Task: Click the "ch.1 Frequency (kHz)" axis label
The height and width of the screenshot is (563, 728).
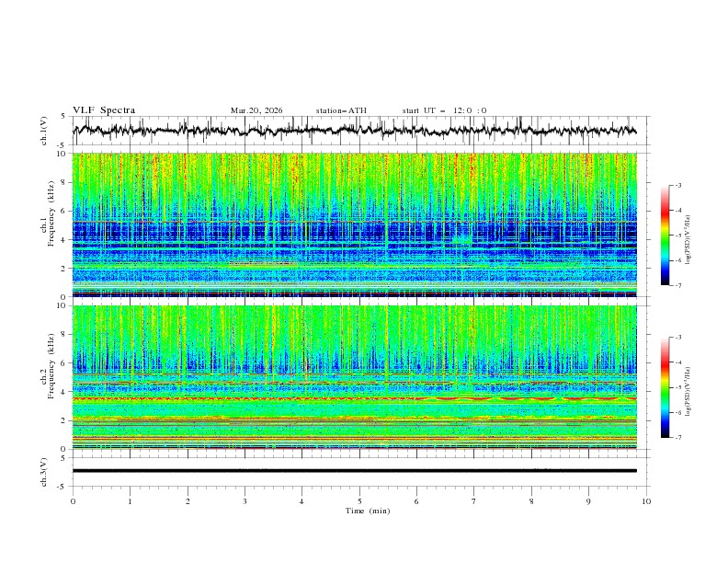Action: point(47,213)
